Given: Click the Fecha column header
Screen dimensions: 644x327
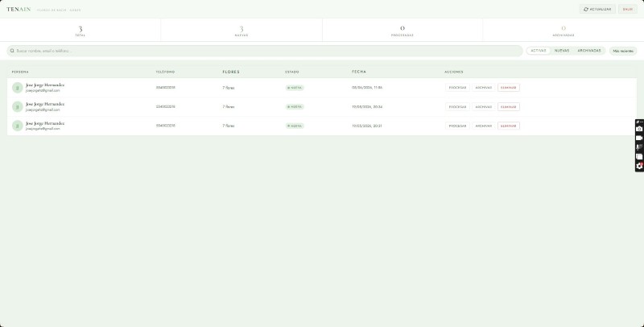Looking at the screenshot, I should click(x=359, y=72).
